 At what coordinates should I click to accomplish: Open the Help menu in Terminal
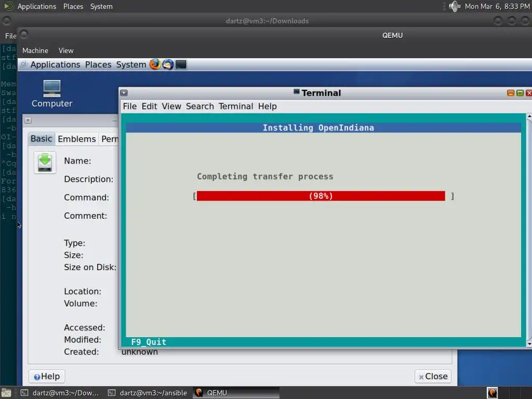click(268, 106)
